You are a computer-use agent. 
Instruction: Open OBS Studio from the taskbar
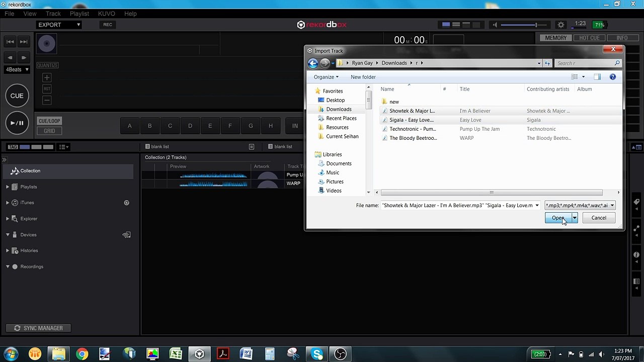point(341,354)
